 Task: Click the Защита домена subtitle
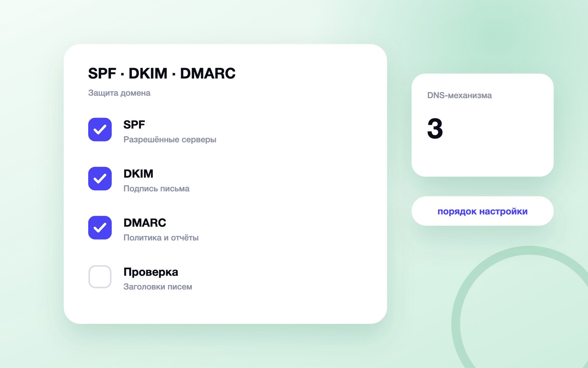click(x=119, y=93)
